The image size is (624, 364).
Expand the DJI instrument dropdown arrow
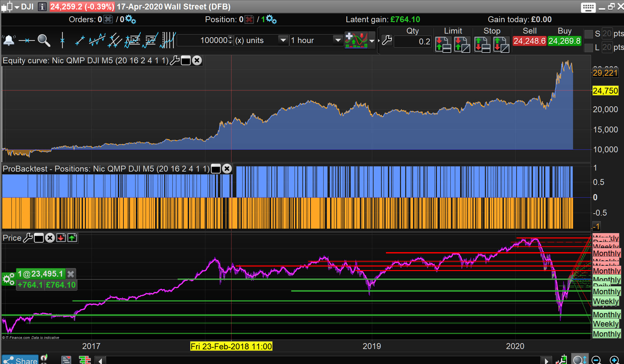tap(17, 7)
